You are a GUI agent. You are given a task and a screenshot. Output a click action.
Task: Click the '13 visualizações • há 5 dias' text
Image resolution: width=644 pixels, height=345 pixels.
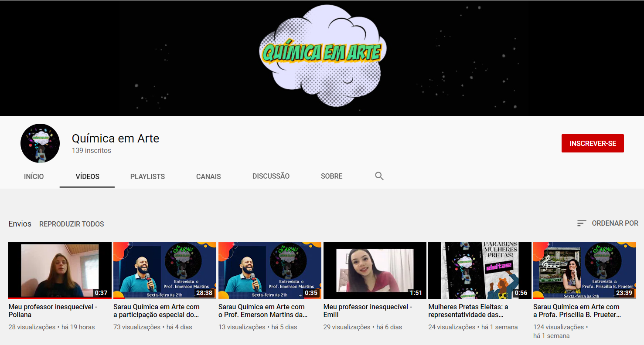258,327
